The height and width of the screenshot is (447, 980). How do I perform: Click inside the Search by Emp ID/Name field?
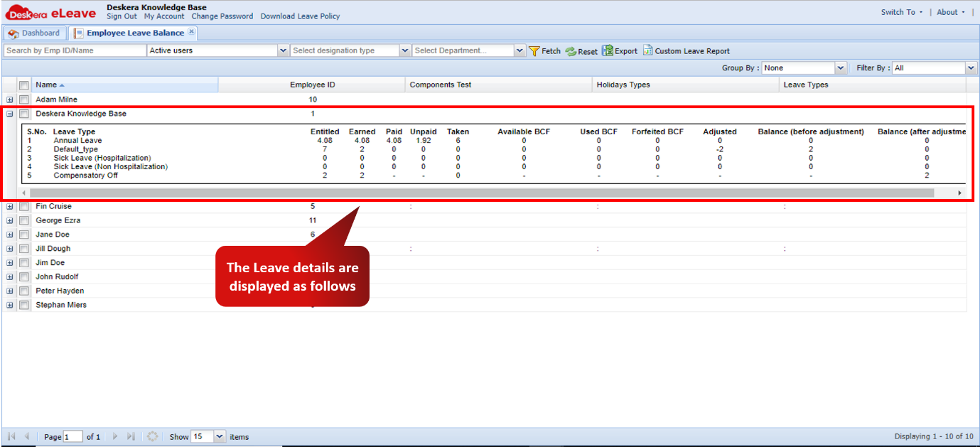coord(71,50)
